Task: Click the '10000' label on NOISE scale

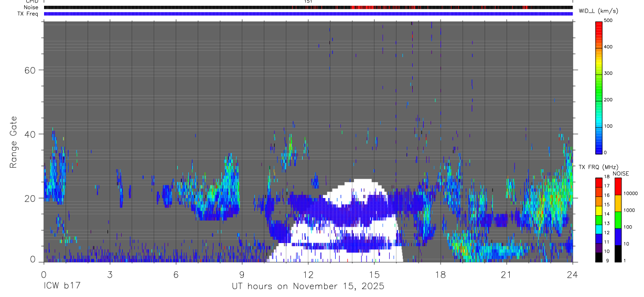Action: point(630,193)
